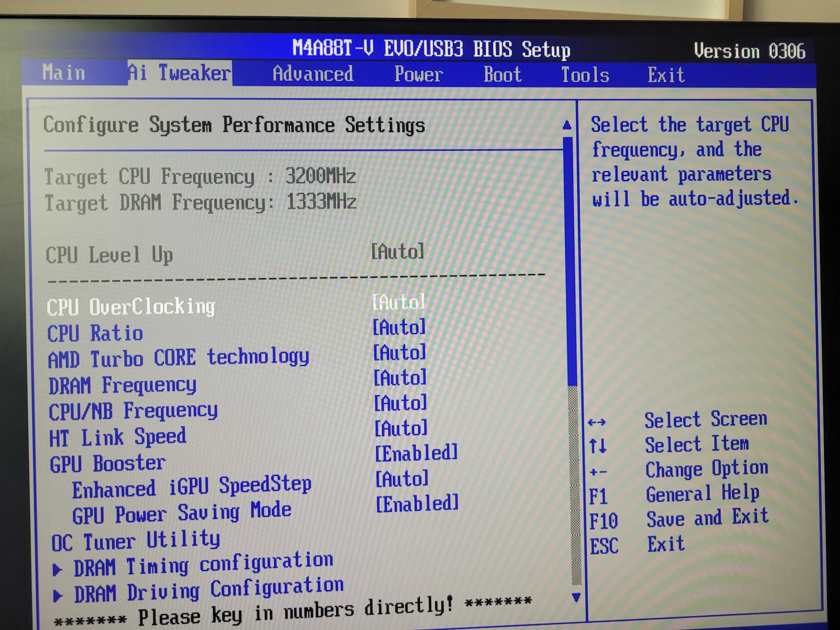This screenshot has width=840, height=630.
Task: Select the GPU Booster item
Action: tap(108, 463)
